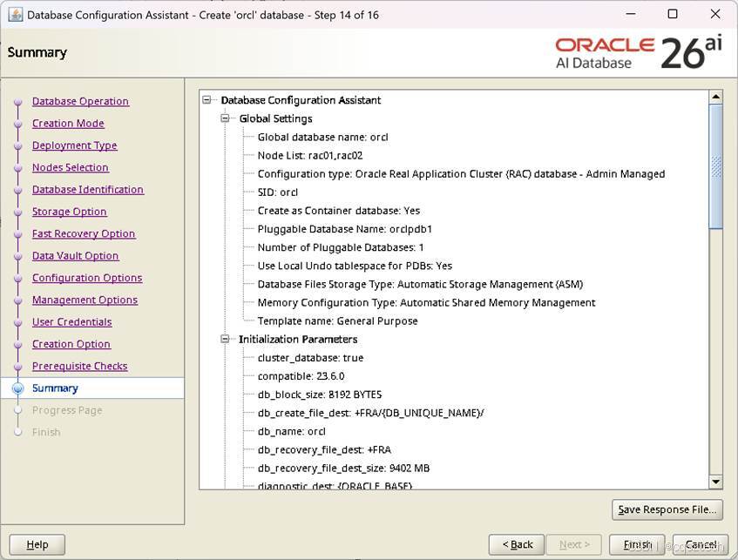This screenshot has width=738, height=560.
Task: Select 'db_block_size: 8192 BYTES' row
Action: pos(320,395)
